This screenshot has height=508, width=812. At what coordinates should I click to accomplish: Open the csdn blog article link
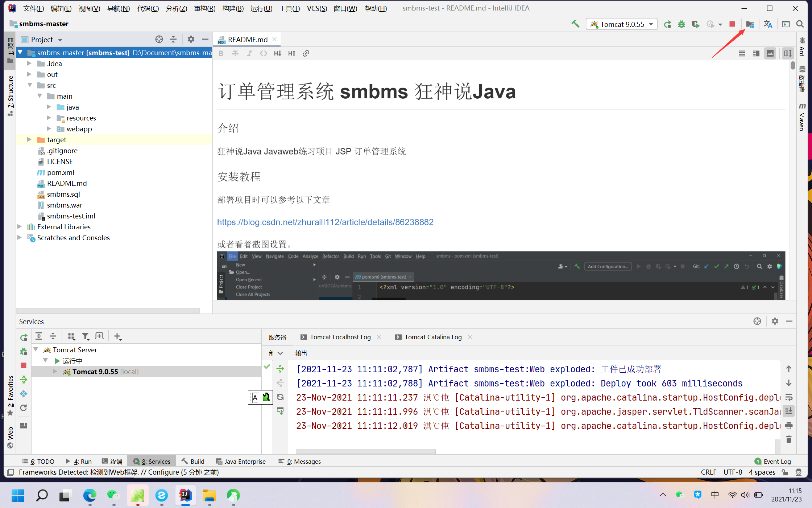(x=325, y=222)
